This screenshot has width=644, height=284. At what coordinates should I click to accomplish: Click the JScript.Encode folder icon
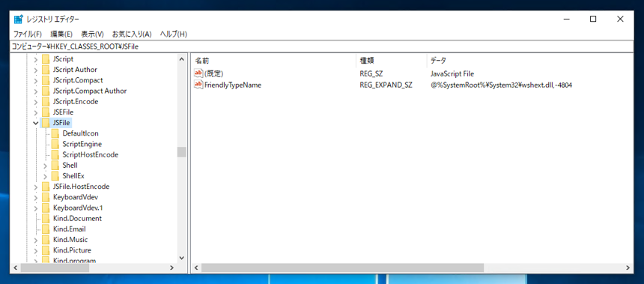point(46,101)
